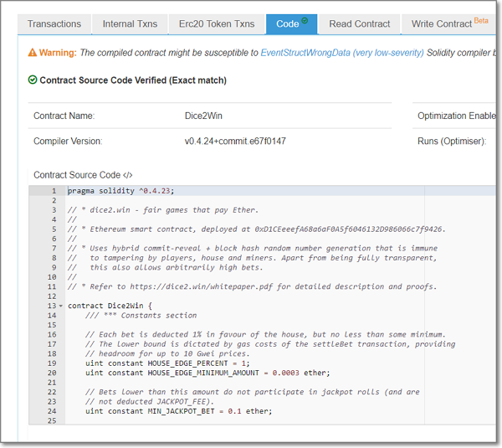
Task: Open the Write Contract tab
Action: [x=442, y=24]
